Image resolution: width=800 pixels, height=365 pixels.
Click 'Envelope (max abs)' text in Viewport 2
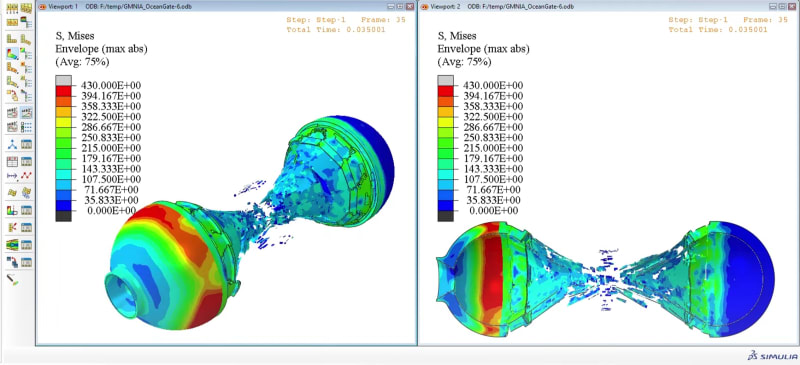pyautogui.click(x=484, y=50)
